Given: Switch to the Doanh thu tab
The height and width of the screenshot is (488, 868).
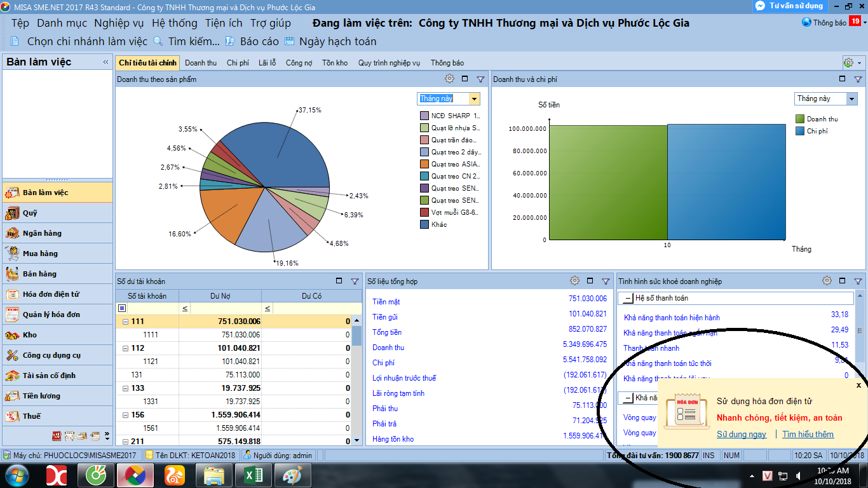Looking at the screenshot, I should [201, 63].
